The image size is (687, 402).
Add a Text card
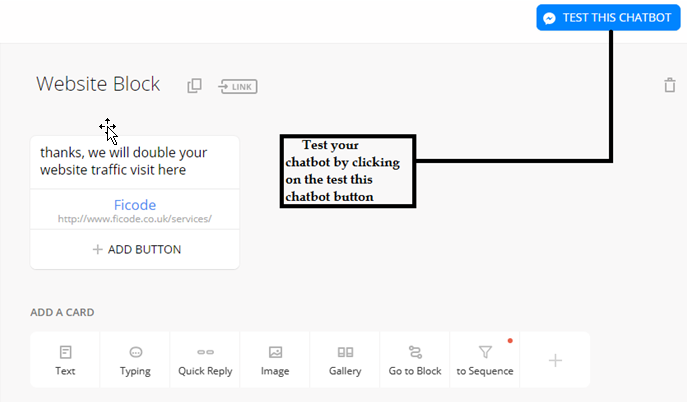pos(65,360)
